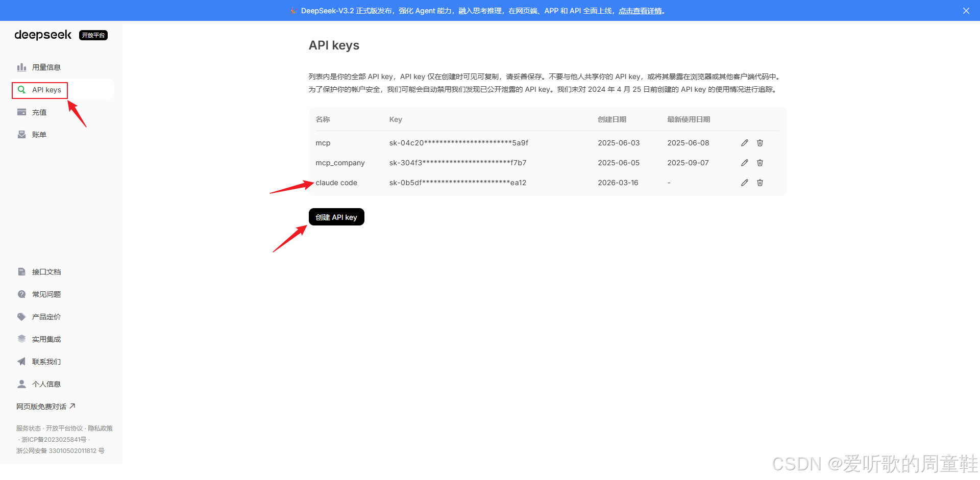Click the 浙ICP备2023025841号 link
Viewport: 980px width, 480px height.
click(54, 440)
